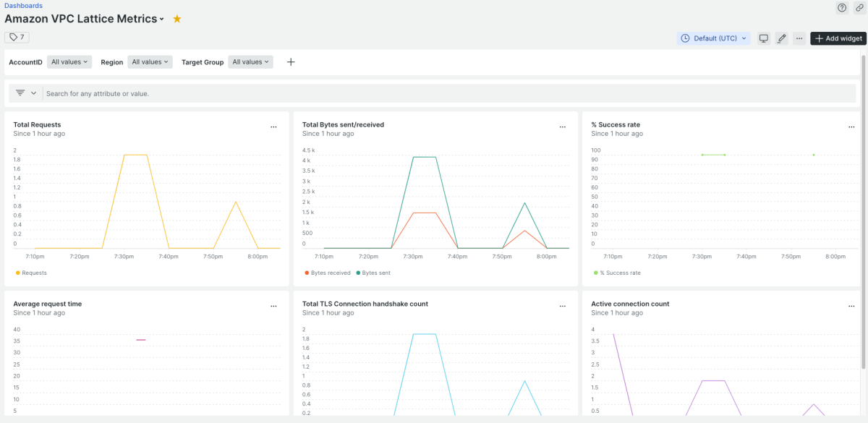Open Active connection count widget options menu
868x423 pixels.
coord(851,307)
